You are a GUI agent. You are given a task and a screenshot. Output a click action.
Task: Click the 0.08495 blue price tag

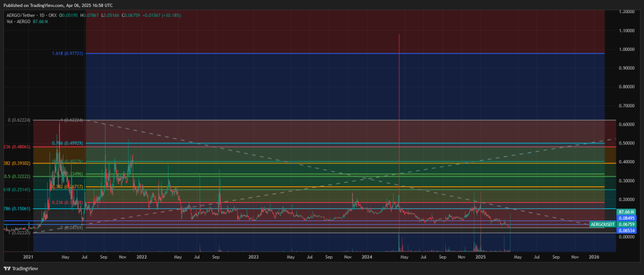627,218
